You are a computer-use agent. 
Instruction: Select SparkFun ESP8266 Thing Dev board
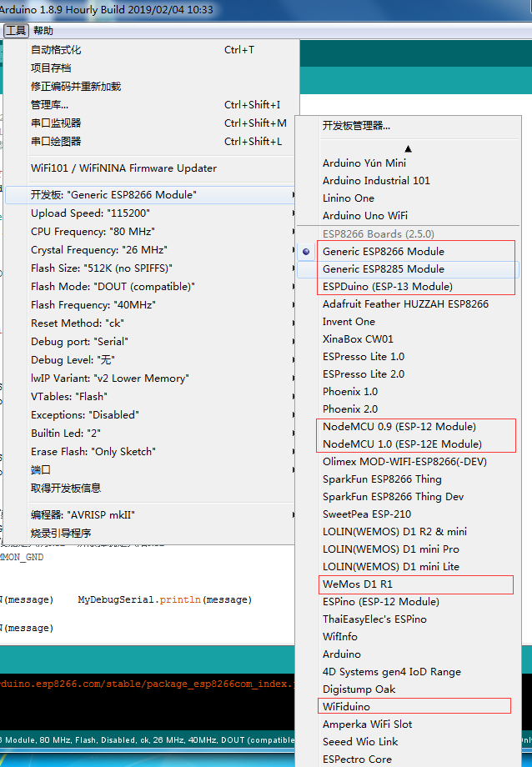(409, 497)
